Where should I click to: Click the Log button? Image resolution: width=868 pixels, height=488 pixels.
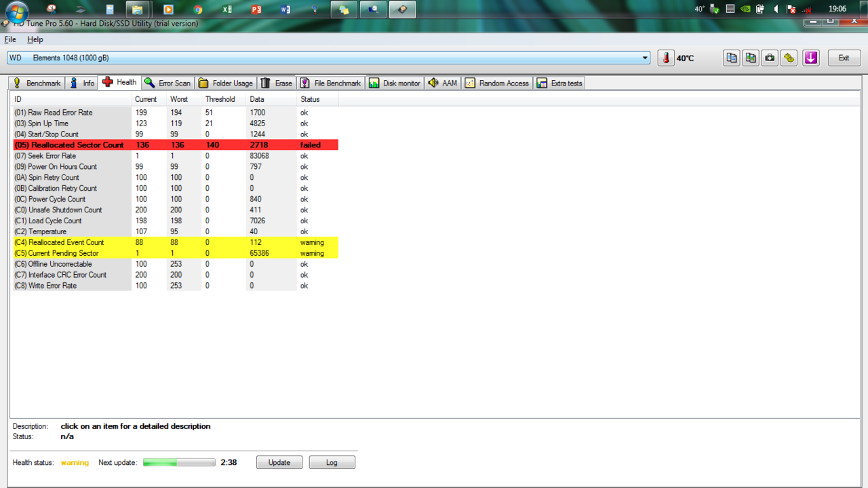click(x=332, y=462)
